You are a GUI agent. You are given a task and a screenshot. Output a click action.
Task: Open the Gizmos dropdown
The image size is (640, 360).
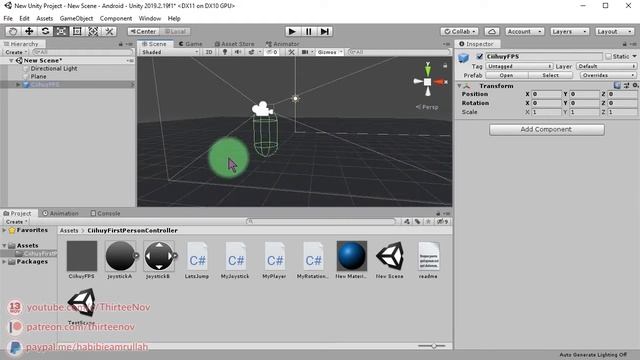click(329, 52)
